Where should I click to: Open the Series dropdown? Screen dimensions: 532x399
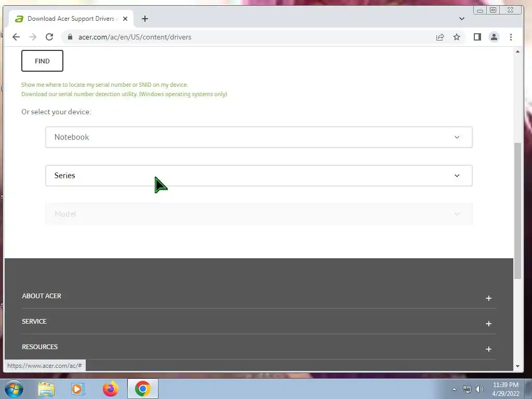pyautogui.click(x=259, y=176)
